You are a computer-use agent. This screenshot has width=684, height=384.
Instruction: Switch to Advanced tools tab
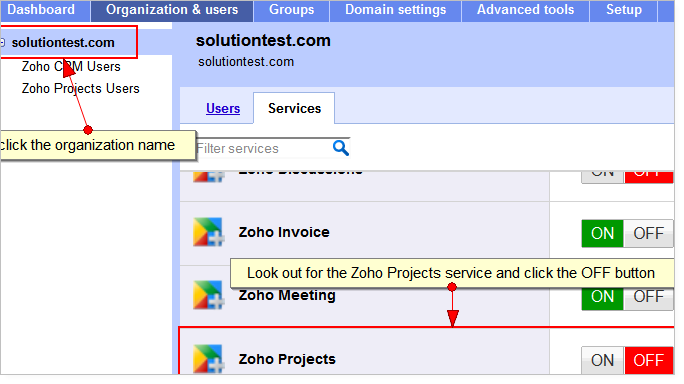(x=525, y=10)
